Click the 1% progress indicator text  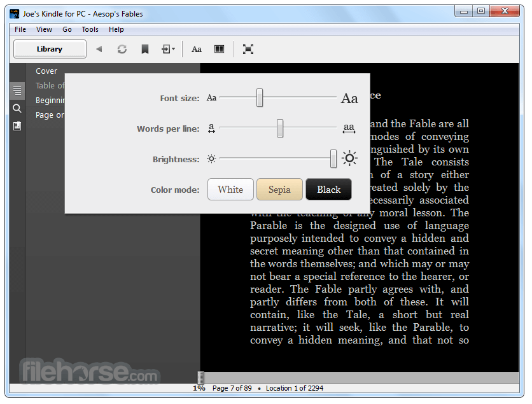[x=199, y=388]
